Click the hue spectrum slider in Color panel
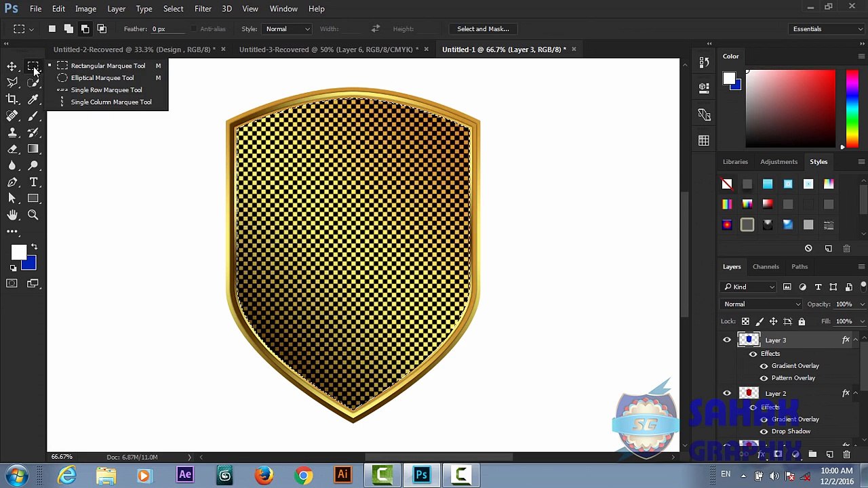 pos(852,108)
